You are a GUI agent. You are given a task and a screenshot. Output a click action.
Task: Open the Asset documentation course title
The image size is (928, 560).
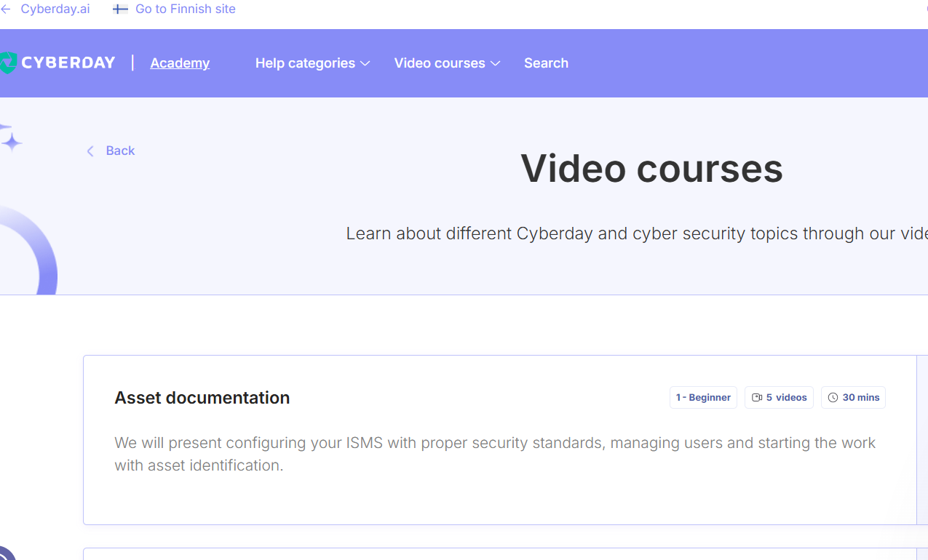click(x=202, y=398)
